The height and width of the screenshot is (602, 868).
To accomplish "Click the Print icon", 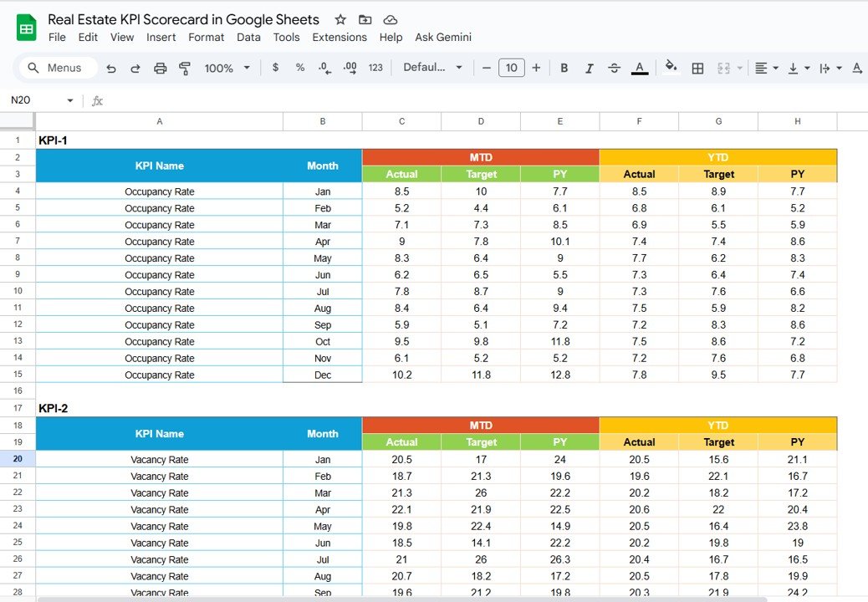I will point(159,68).
